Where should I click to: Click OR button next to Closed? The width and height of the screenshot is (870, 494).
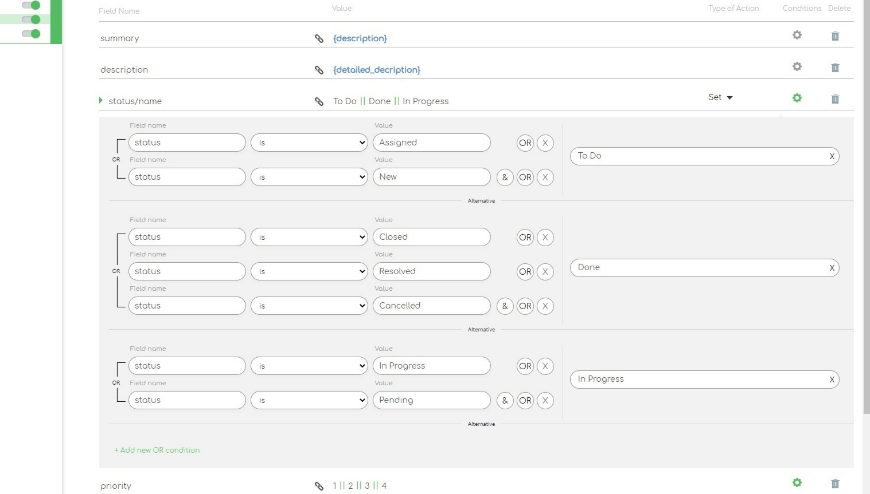(525, 237)
